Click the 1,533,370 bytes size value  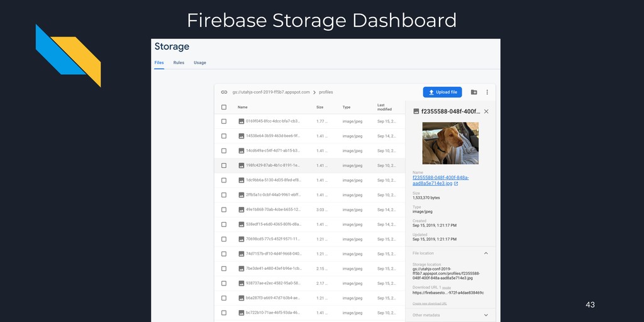(x=426, y=197)
